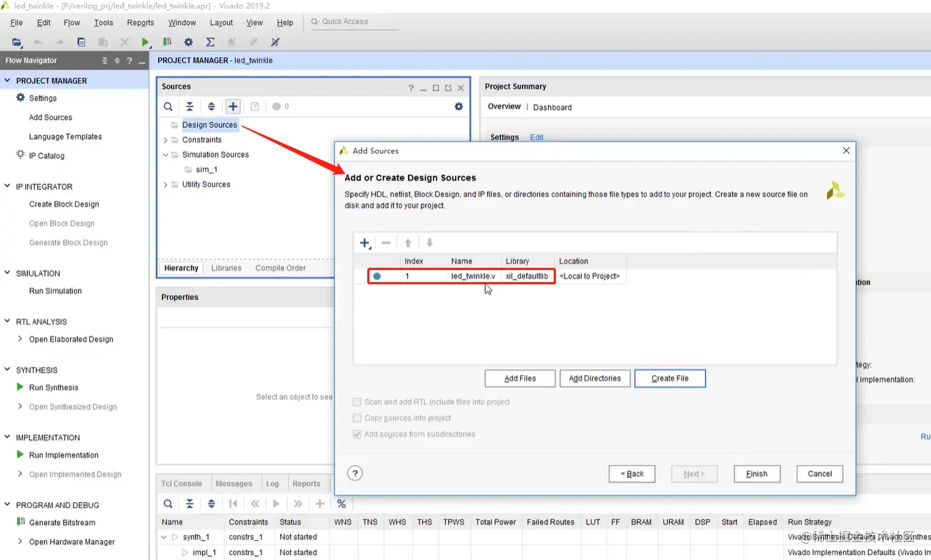The width and height of the screenshot is (931, 560).
Task: Collapse Simulation Sources folder
Action: pos(166,154)
